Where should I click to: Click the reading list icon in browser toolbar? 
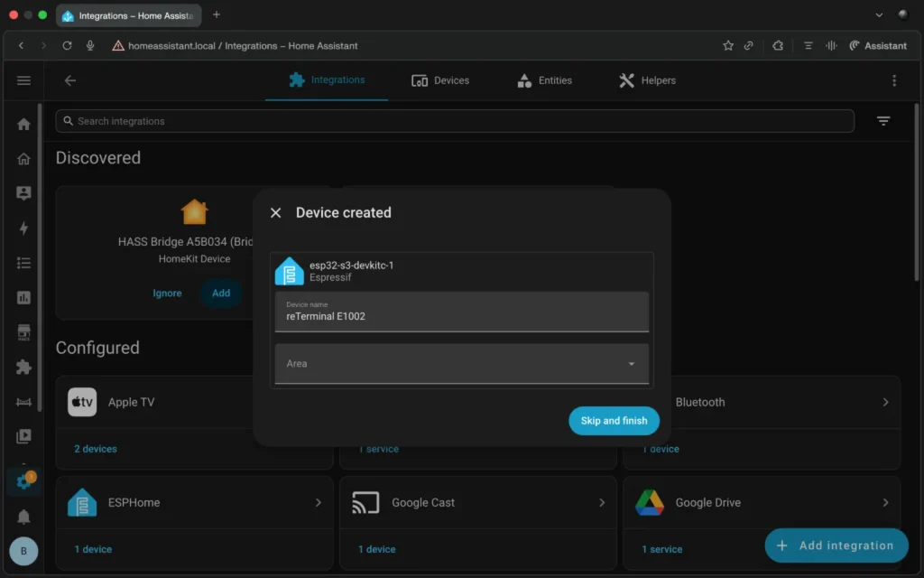(x=808, y=45)
